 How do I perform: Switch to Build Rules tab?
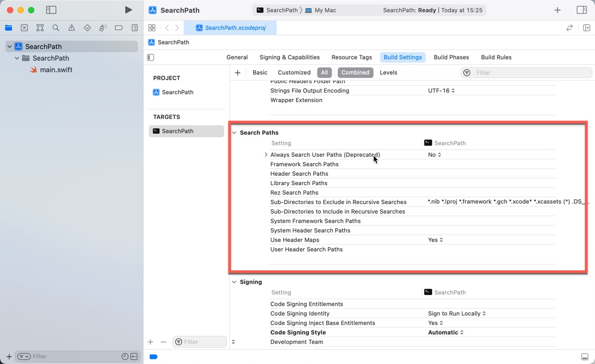[496, 57]
